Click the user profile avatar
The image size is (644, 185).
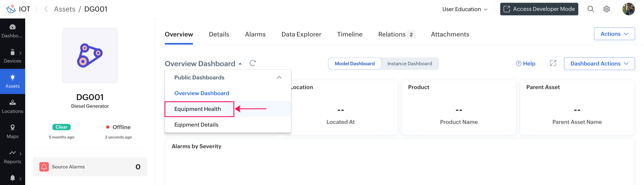[x=628, y=9]
